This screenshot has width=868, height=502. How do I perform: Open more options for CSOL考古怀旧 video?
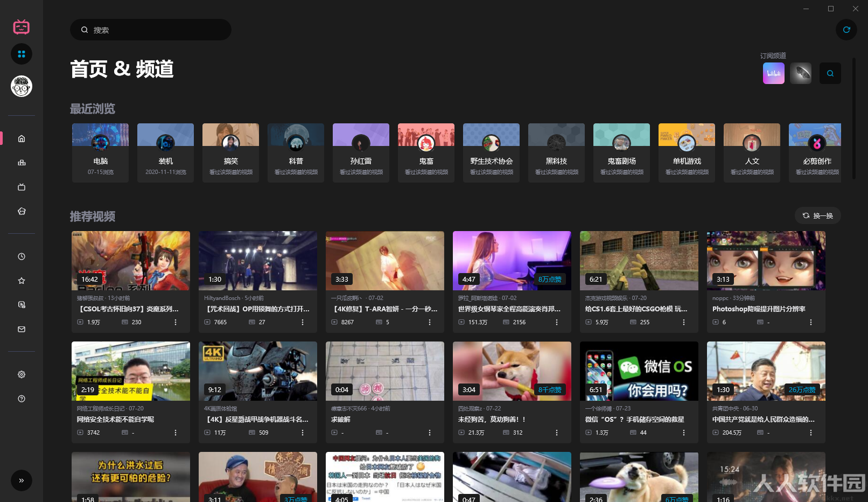pyautogui.click(x=176, y=322)
